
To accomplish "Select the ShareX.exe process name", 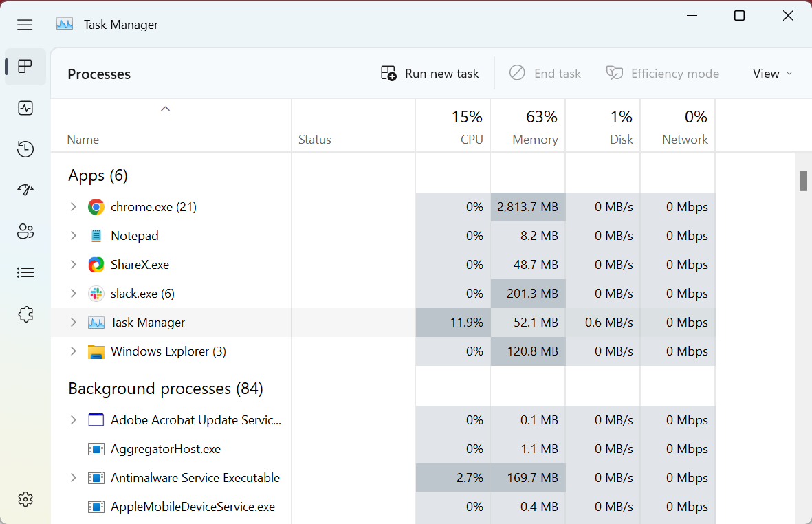I will (140, 265).
